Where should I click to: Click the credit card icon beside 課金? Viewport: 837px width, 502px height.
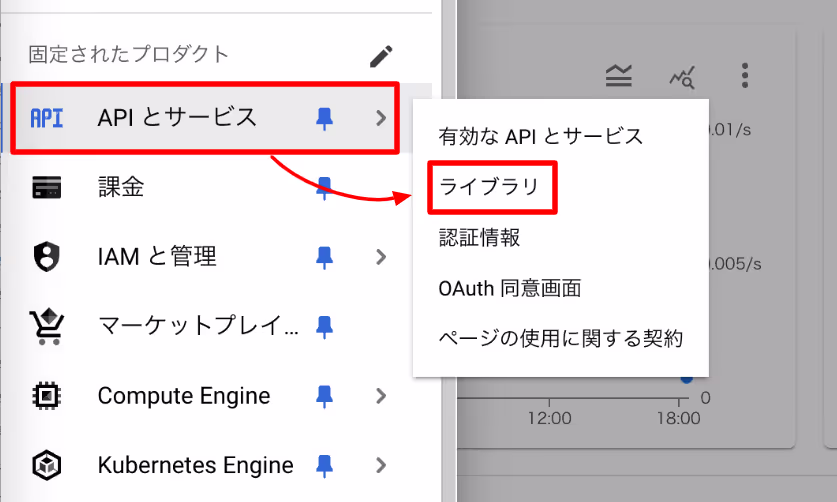46,187
